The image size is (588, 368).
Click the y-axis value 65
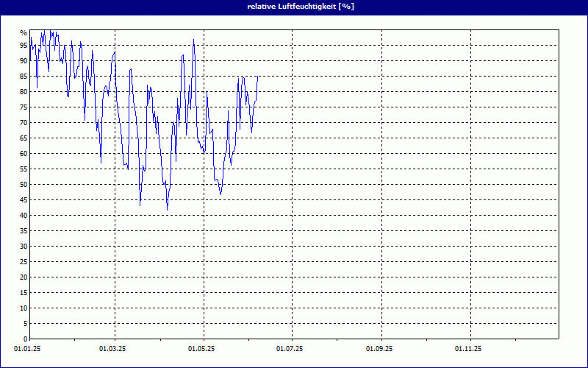[24, 138]
